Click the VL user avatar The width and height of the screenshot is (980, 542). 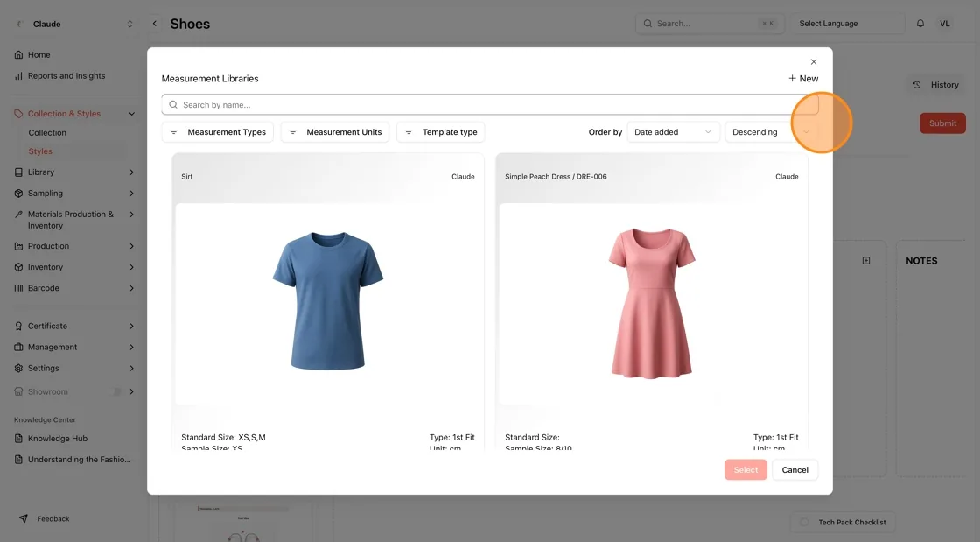click(944, 24)
